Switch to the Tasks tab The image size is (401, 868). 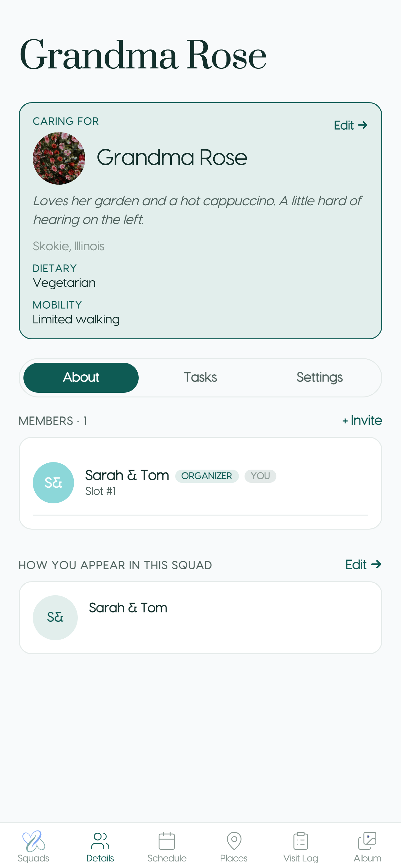(x=200, y=378)
